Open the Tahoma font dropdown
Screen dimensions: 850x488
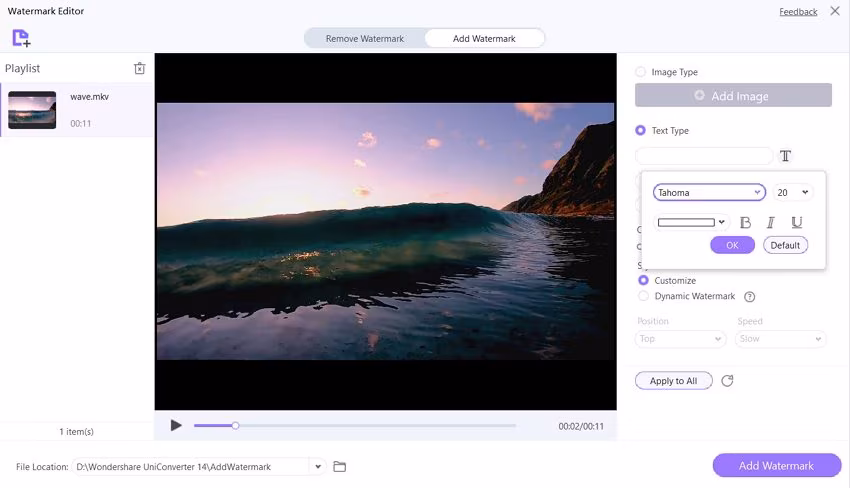709,192
